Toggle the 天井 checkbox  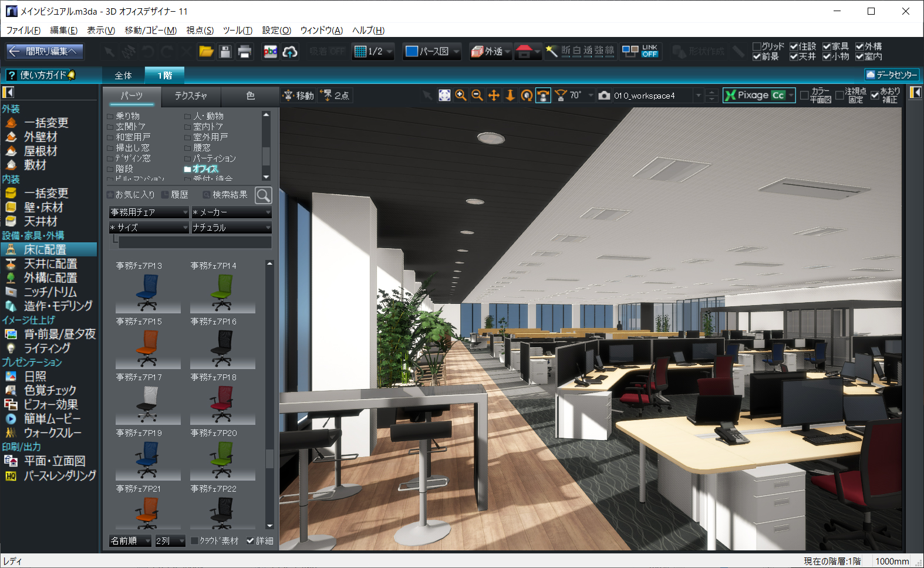(x=794, y=57)
